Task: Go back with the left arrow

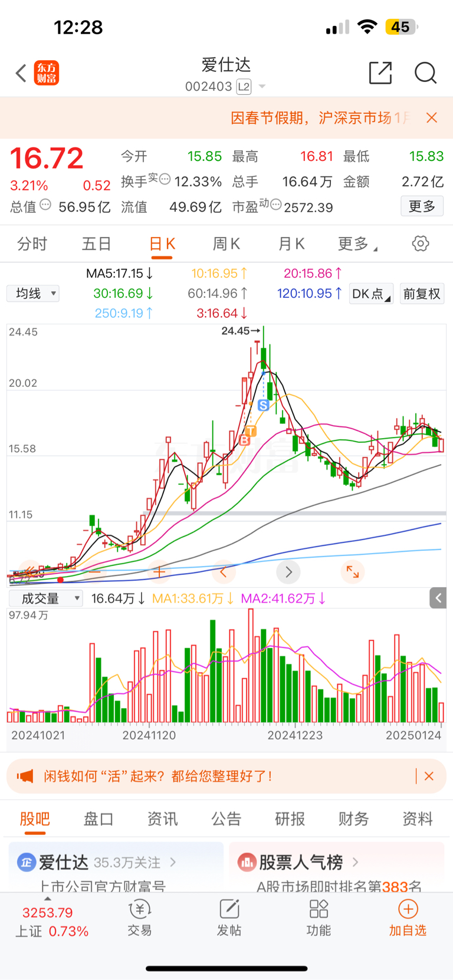Action: tap(21, 73)
